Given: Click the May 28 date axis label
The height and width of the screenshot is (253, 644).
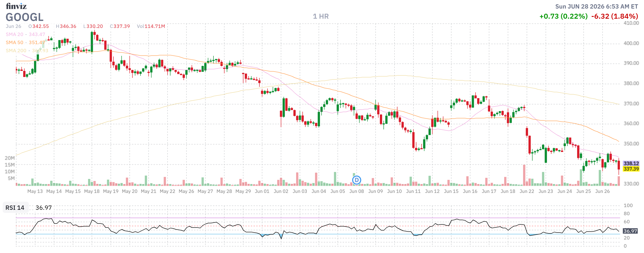Looking at the screenshot, I should 224,191.
